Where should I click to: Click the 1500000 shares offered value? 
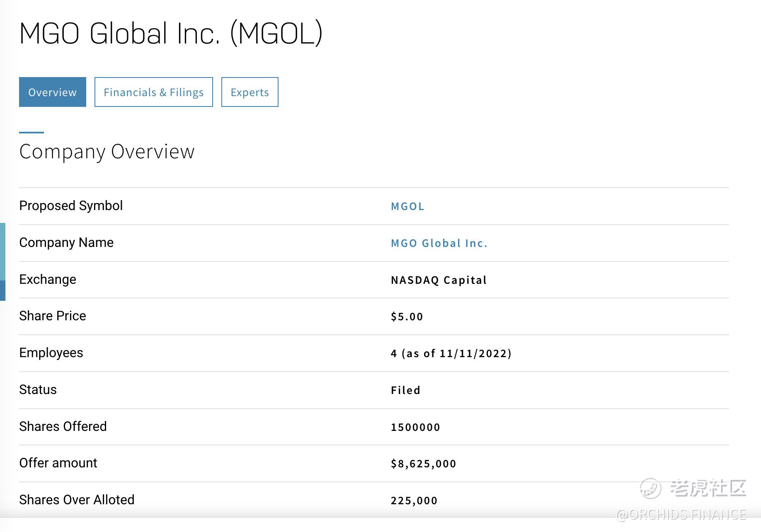pos(415,427)
